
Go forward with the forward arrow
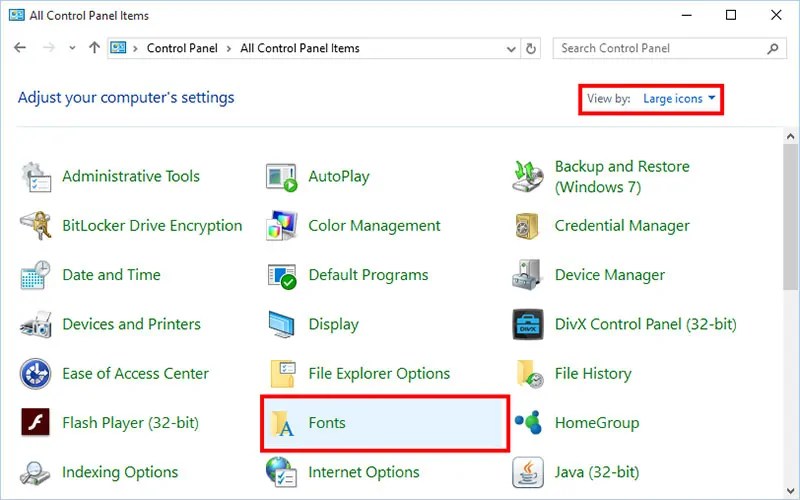pyautogui.click(x=48, y=48)
